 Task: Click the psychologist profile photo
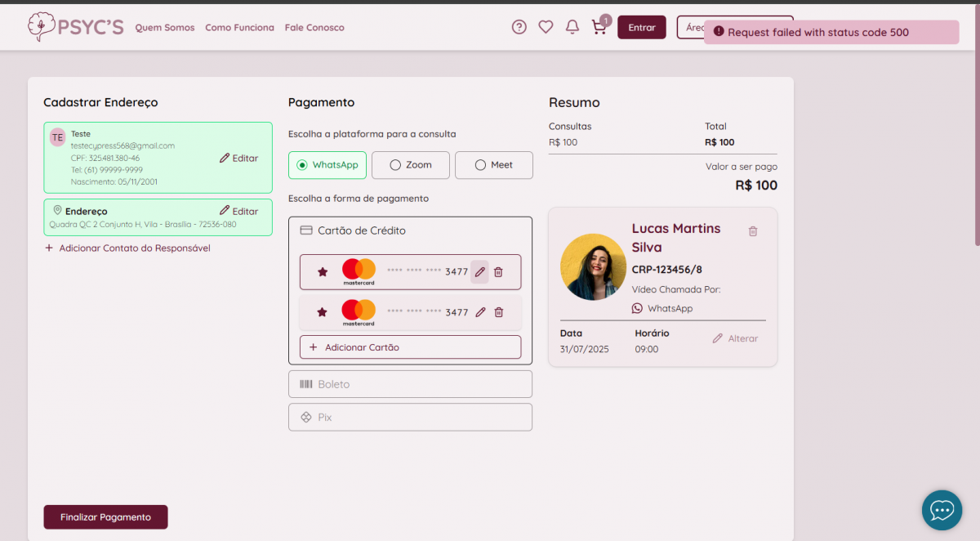[593, 267]
